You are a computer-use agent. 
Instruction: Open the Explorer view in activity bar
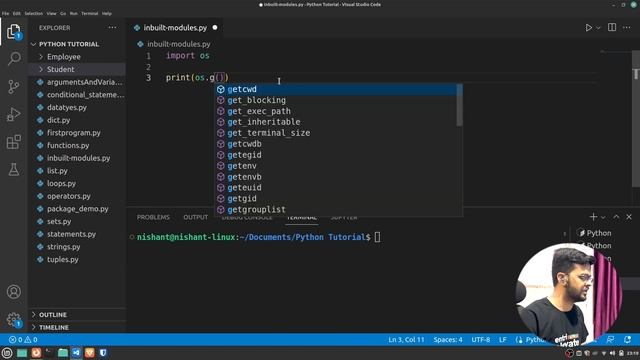coord(13,31)
